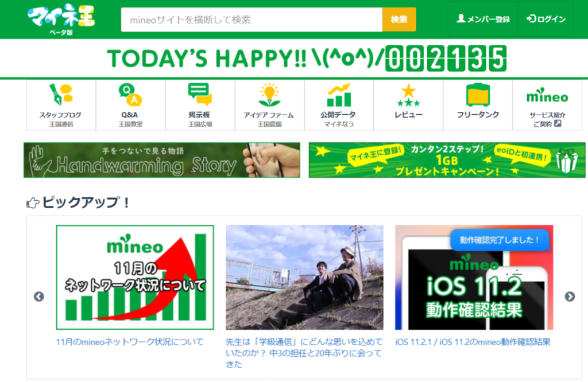This screenshot has width=588, height=382.
Task: Click the search input field
Action: tap(252, 20)
